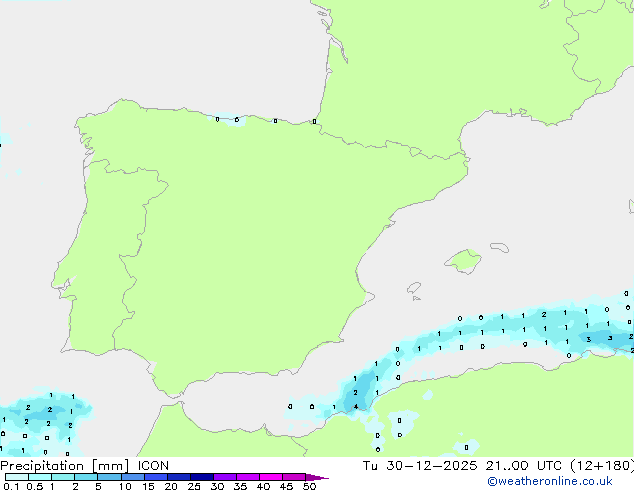Screen dimensions: 634x490
Task: Click the legend label '20'
Action: pyautogui.click(x=171, y=486)
